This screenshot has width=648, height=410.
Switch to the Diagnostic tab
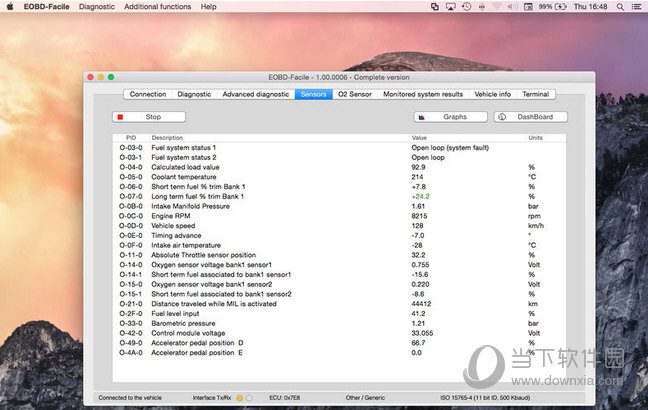194,94
